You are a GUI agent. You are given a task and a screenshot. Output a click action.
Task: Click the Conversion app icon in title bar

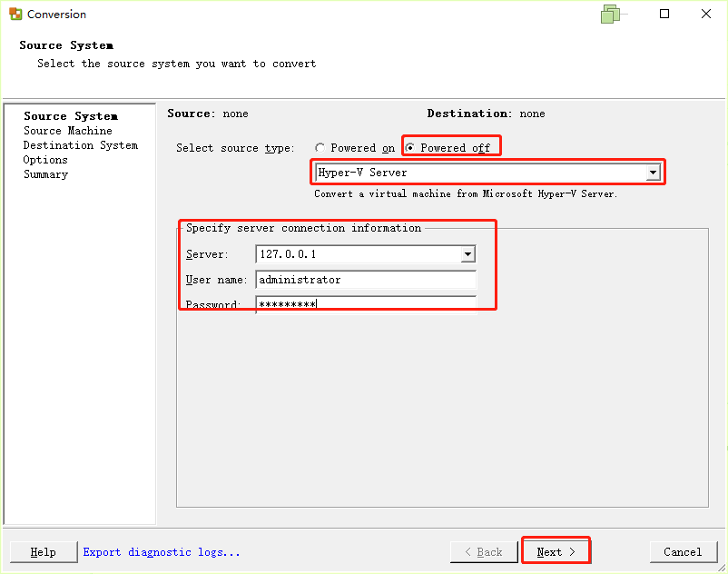pyautogui.click(x=15, y=14)
